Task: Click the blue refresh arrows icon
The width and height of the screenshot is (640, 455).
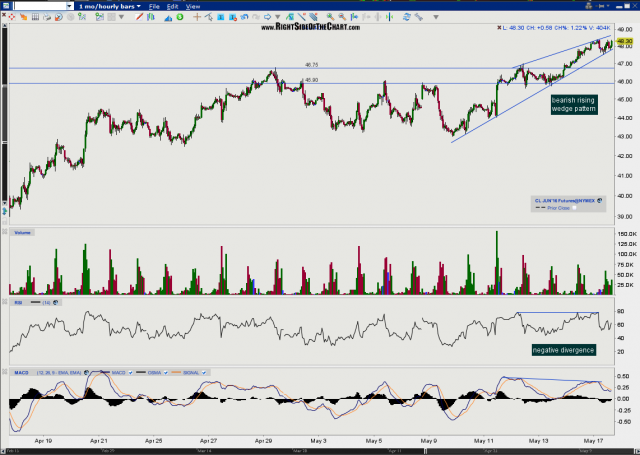Action: pos(407,17)
